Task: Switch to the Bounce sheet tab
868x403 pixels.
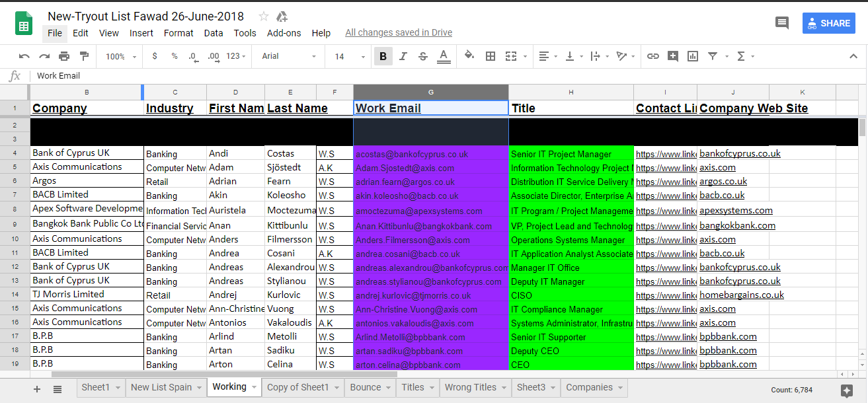Action: tap(365, 387)
